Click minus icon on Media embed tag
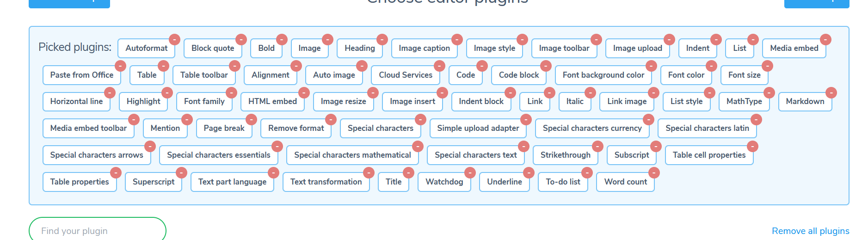The image size is (868, 240). (x=825, y=39)
